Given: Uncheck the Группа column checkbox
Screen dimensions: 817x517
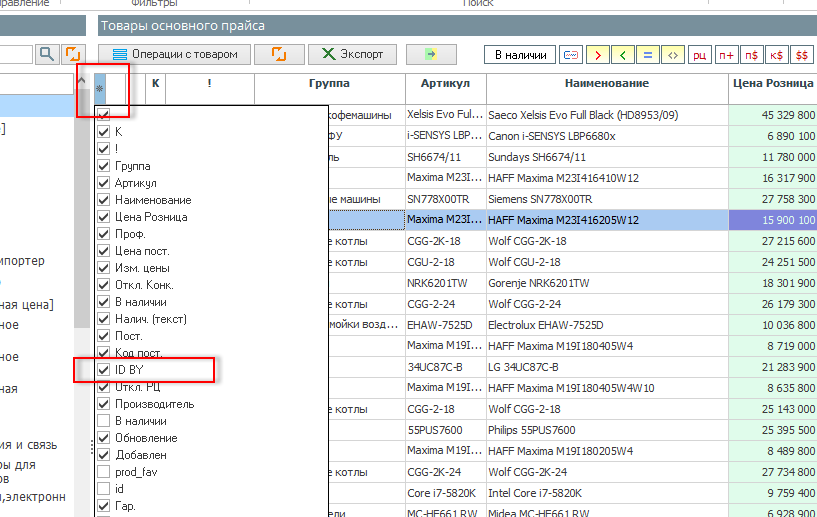Looking at the screenshot, I should tap(104, 166).
